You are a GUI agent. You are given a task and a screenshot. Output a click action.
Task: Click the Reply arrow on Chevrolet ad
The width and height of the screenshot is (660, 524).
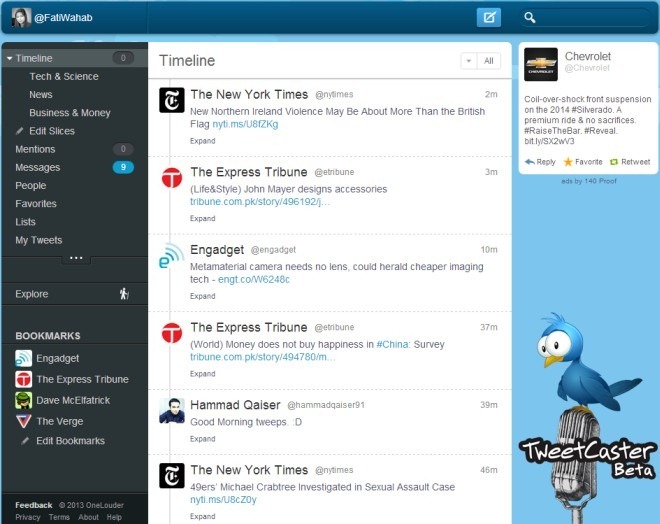click(x=530, y=162)
